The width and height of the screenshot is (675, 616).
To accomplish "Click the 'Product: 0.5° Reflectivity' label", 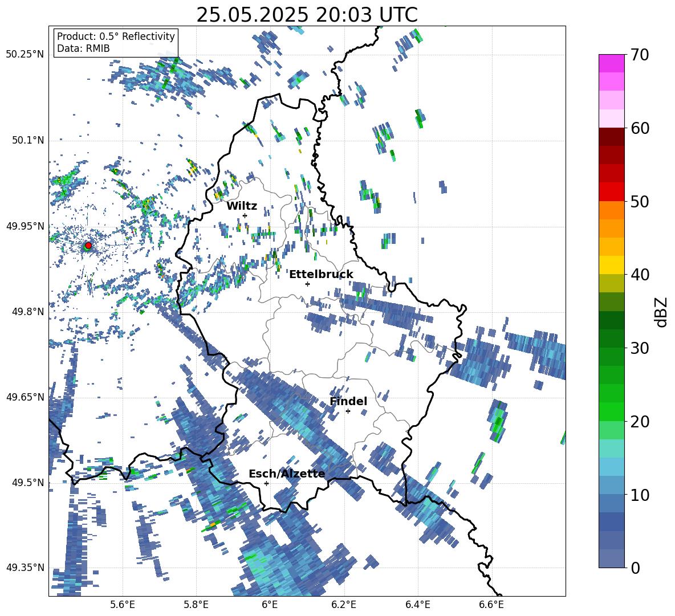I will (116, 36).
